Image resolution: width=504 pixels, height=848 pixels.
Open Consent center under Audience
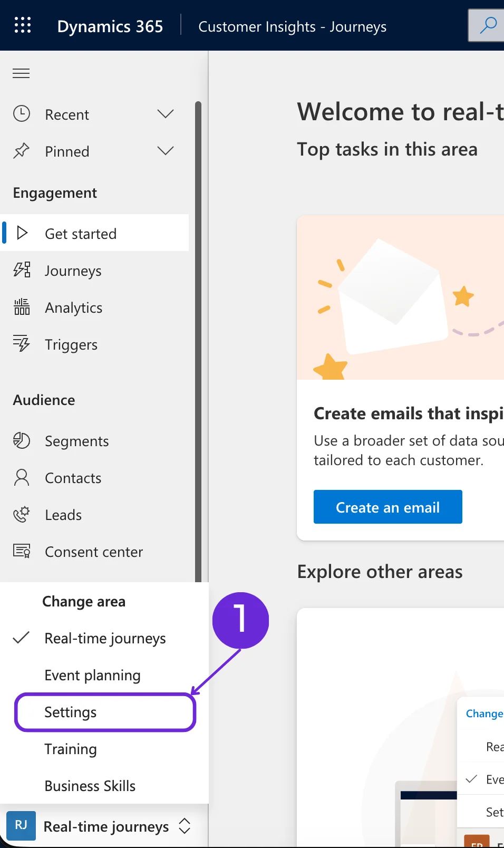95,552
